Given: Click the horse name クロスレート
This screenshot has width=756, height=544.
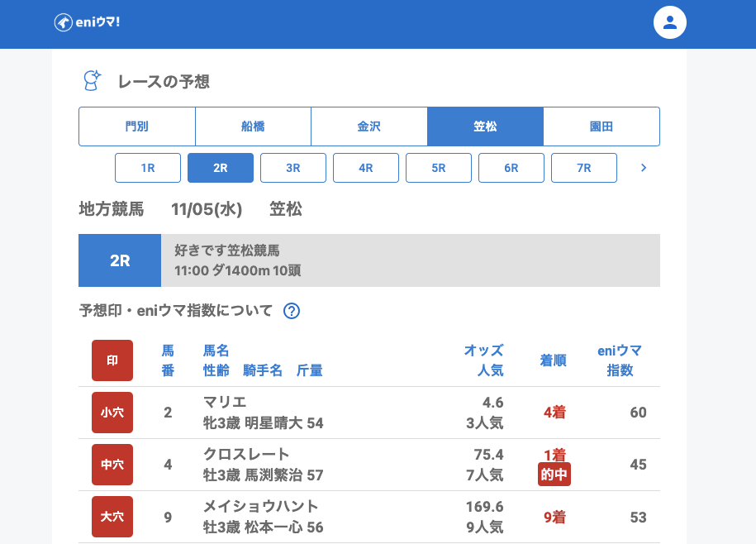Looking at the screenshot, I should pos(247,454).
